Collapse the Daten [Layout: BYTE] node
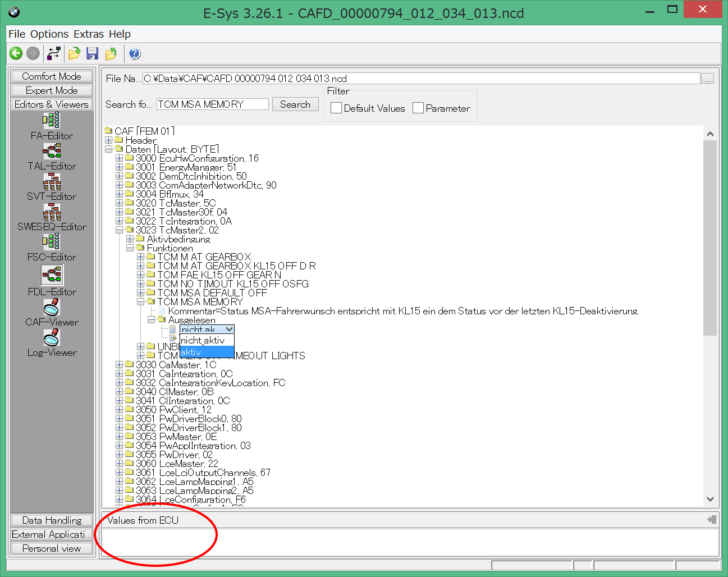The image size is (728, 577). tap(109, 149)
